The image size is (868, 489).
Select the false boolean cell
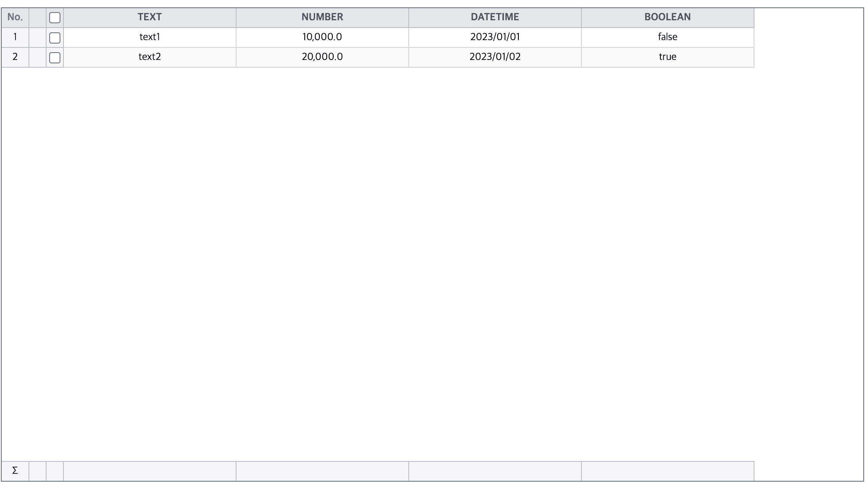coord(668,38)
